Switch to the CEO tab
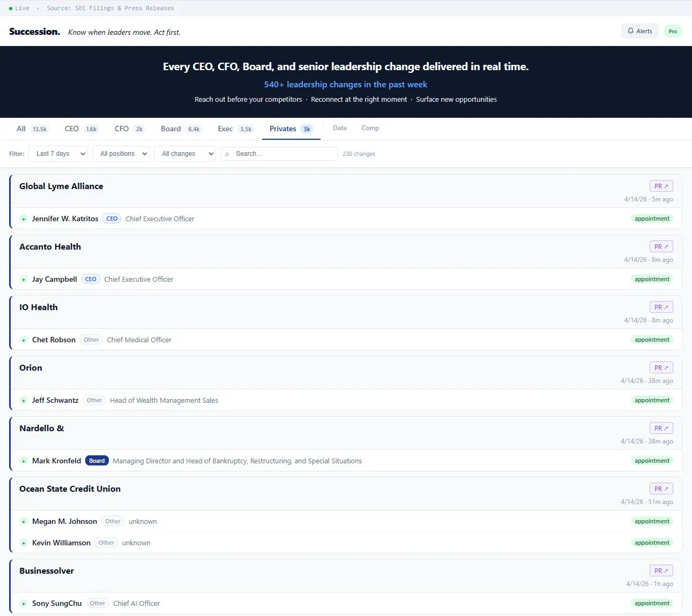 click(x=81, y=129)
